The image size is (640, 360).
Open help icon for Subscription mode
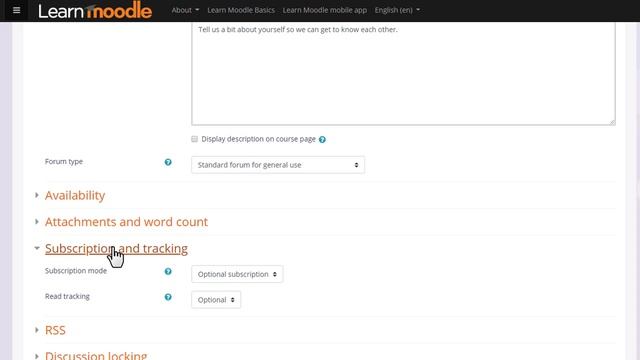coord(168,271)
